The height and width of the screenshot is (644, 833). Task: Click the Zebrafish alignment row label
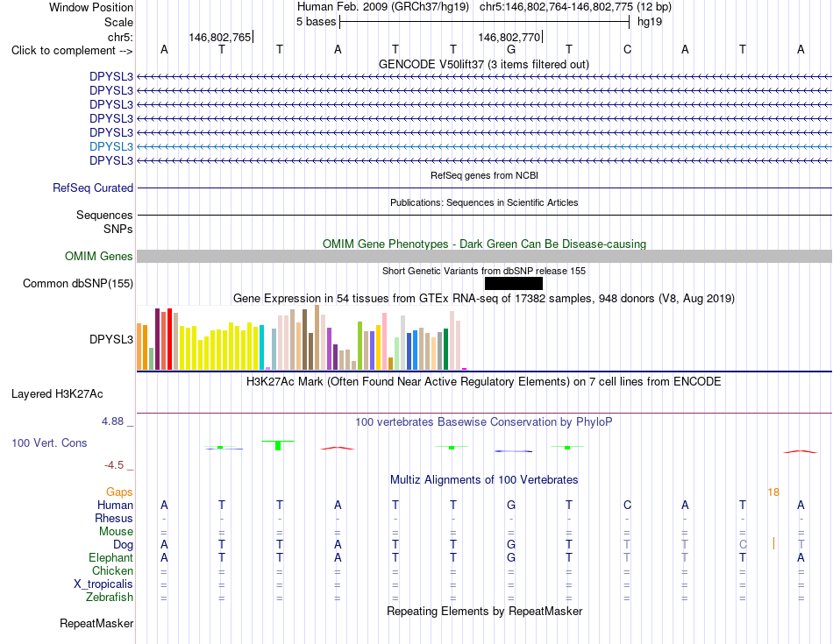(x=110, y=598)
